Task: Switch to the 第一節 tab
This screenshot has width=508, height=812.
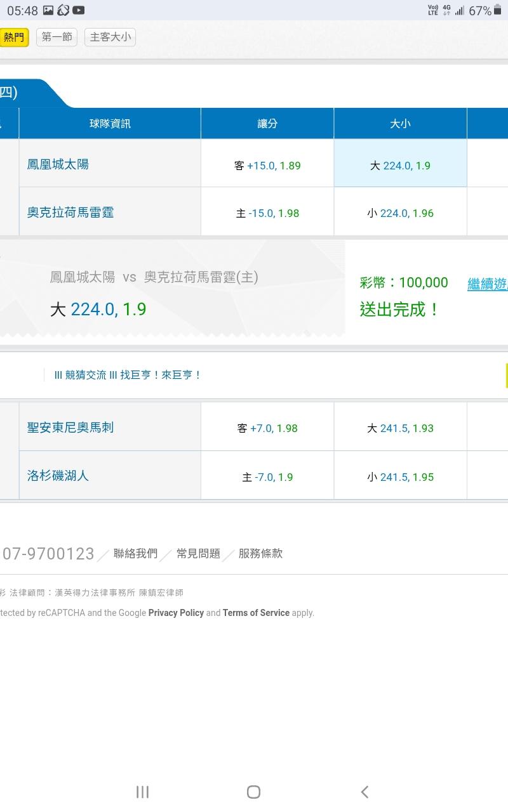Action: tap(57, 37)
